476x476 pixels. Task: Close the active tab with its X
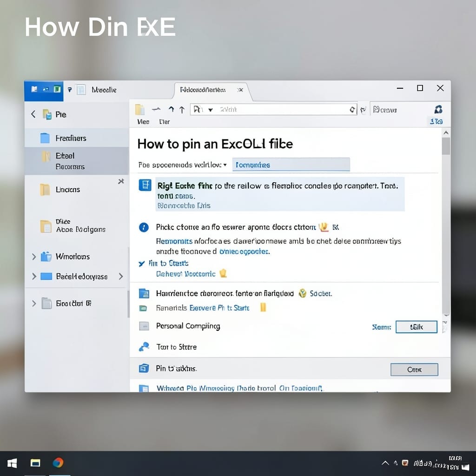click(x=240, y=90)
